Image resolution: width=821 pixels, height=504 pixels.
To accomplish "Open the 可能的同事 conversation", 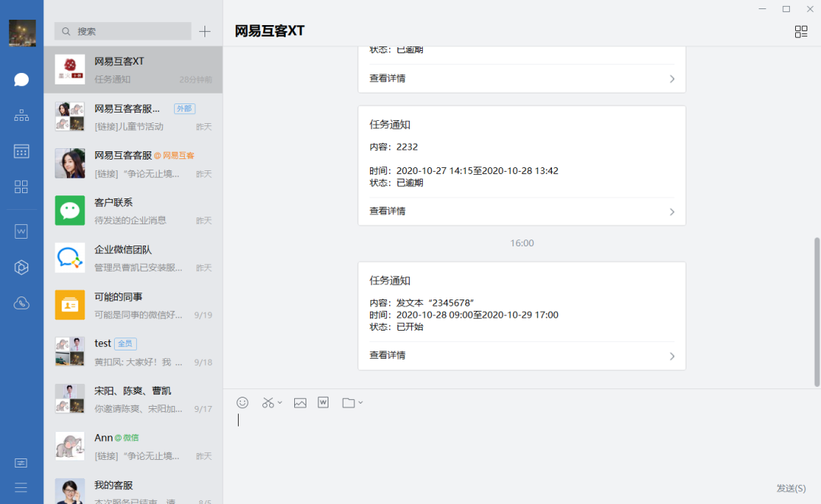I will (x=134, y=305).
